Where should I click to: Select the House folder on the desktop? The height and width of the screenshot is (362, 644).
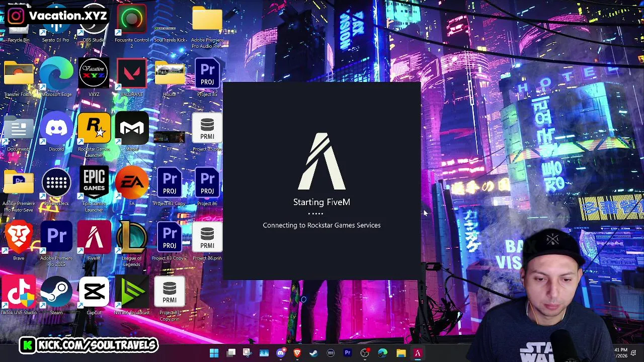[170, 78]
